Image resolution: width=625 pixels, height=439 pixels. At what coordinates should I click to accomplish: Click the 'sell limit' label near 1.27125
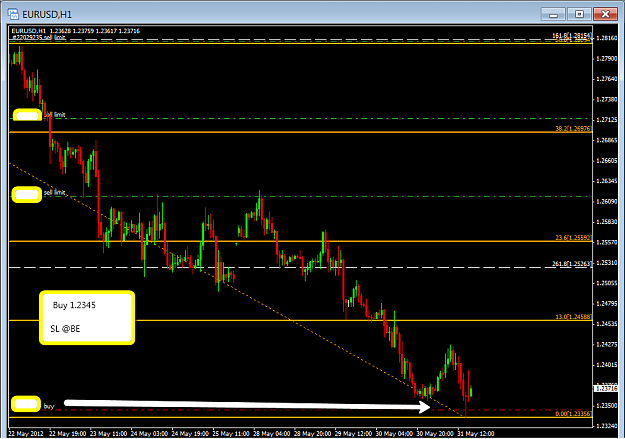[55, 115]
